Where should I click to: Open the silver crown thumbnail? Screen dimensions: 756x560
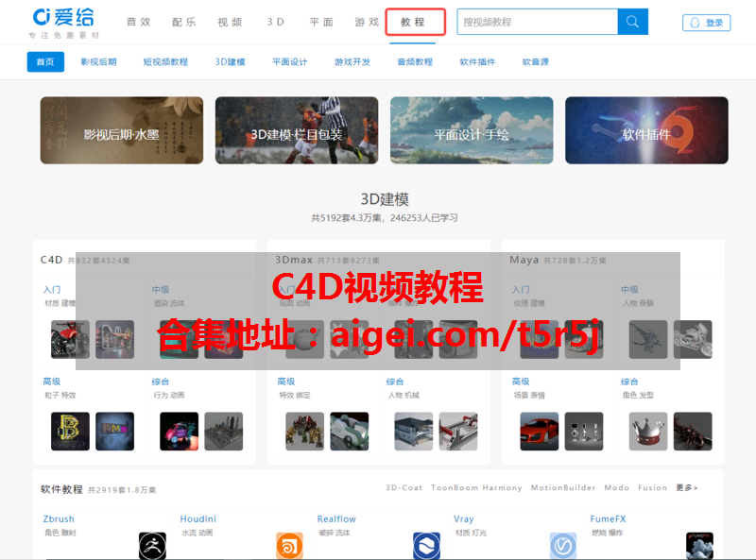[648, 432]
